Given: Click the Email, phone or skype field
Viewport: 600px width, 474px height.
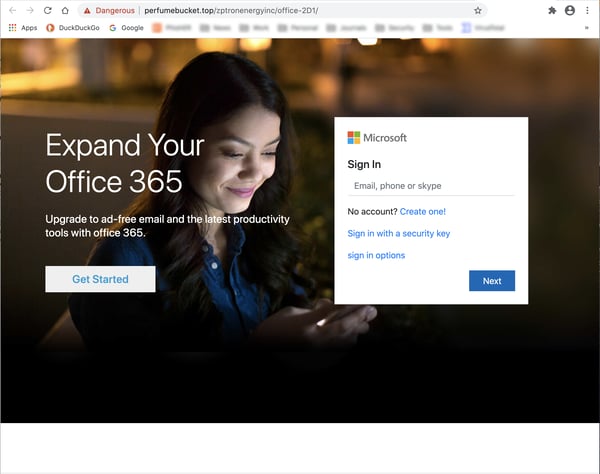Looking at the screenshot, I should [431, 186].
